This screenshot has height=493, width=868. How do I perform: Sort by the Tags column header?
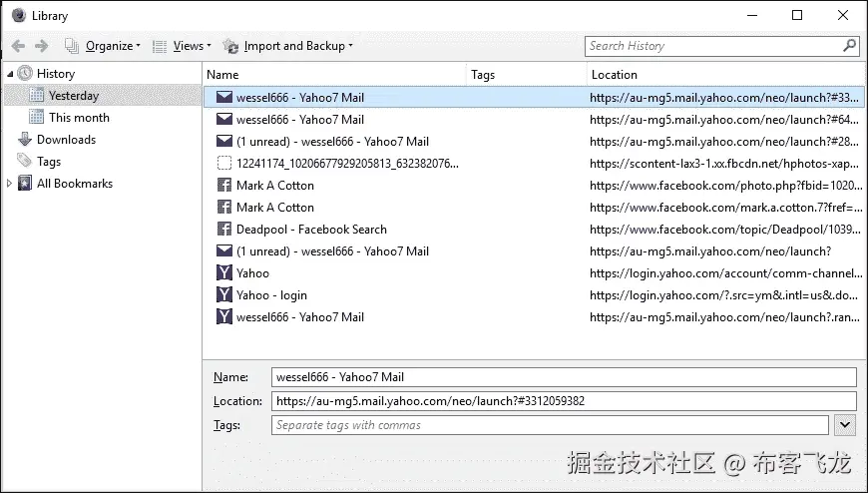point(527,75)
